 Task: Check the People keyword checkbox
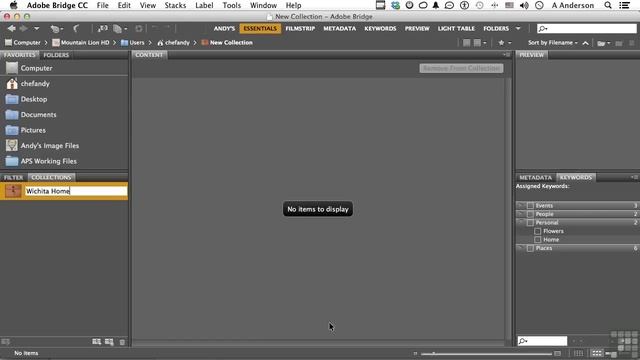(530, 214)
